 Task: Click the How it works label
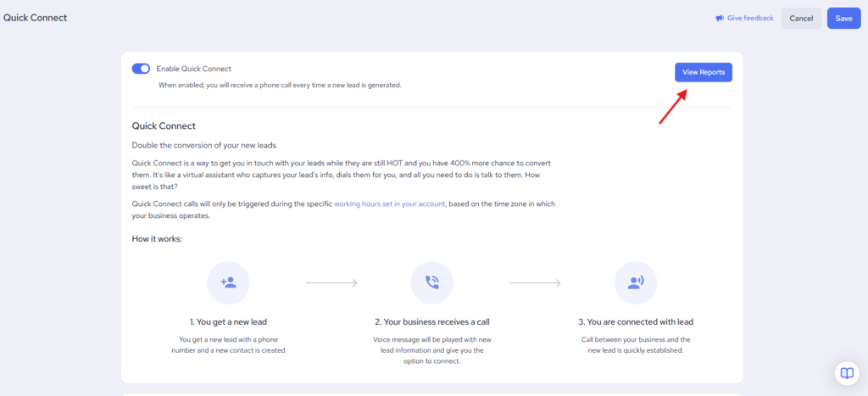pyautogui.click(x=157, y=238)
